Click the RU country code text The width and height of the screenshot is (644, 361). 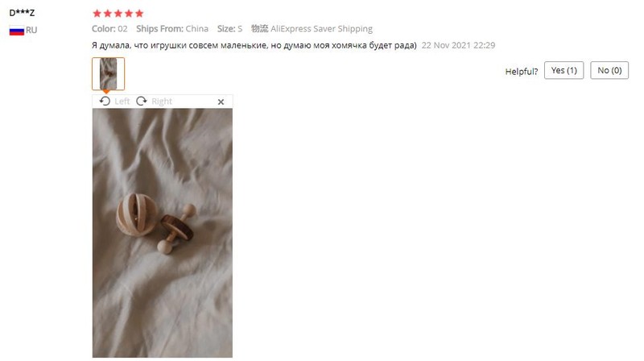(31, 30)
